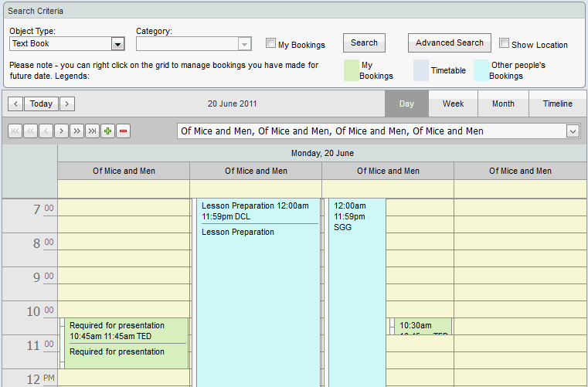Remove a column with red minus icon
This screenshot has height=387, width=588.
123,131
